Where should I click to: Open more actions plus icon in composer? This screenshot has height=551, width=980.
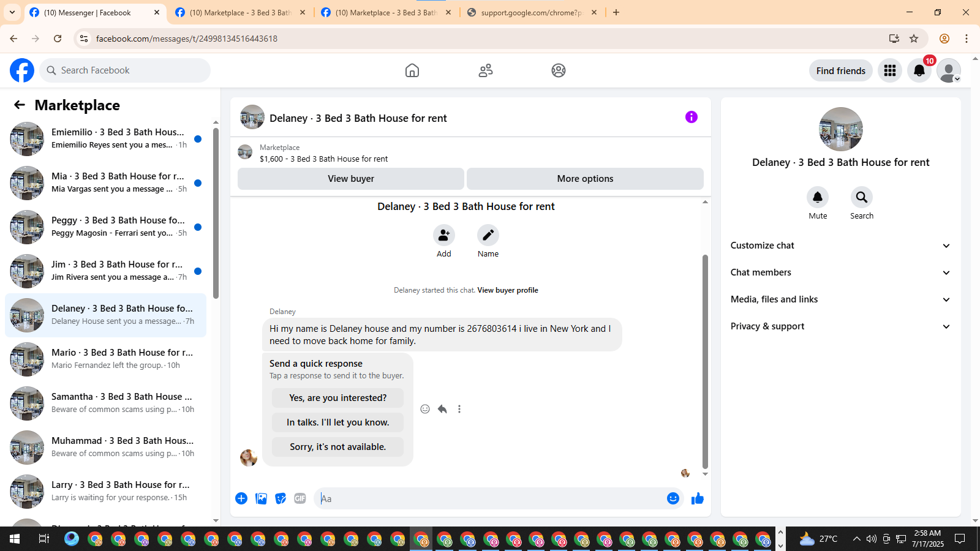[241, 498]
